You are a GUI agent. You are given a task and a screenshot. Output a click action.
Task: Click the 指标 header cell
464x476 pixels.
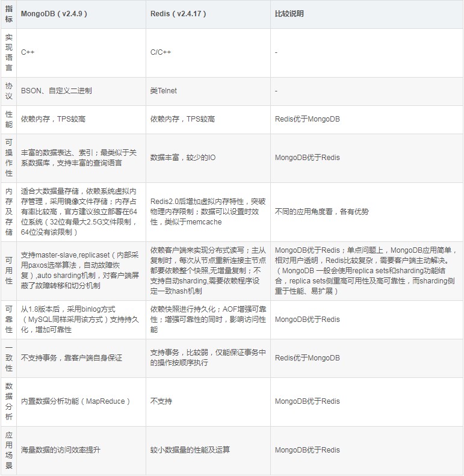pyautogui.click(x=9, y=14)
